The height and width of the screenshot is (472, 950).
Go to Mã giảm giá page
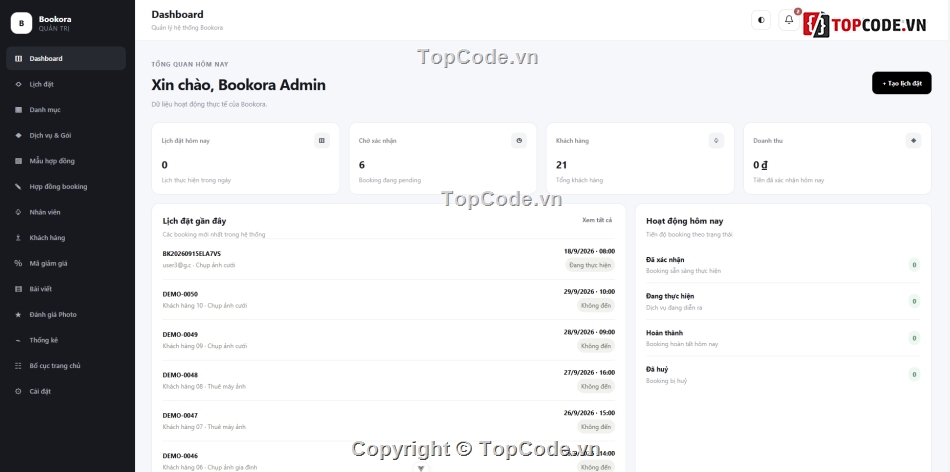point(66,263)
